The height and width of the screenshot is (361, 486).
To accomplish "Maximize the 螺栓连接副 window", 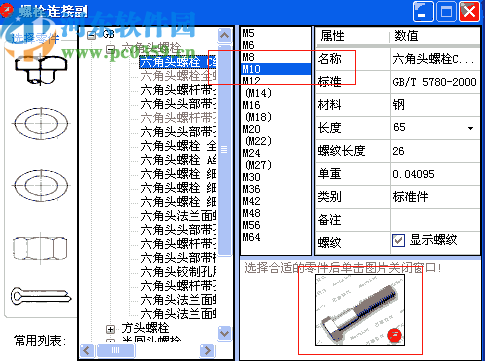I will point(446,12).
